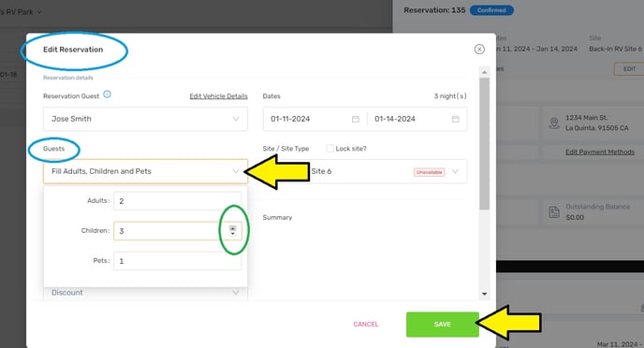
Task: Click the Reservation: 135 heading
Action: pyautogui.click(x=434, y=10)
